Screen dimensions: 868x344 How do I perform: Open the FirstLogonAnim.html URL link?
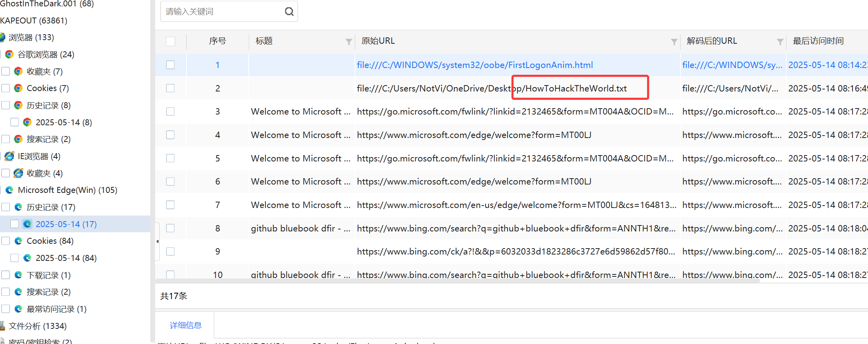[x=475, y=65]
